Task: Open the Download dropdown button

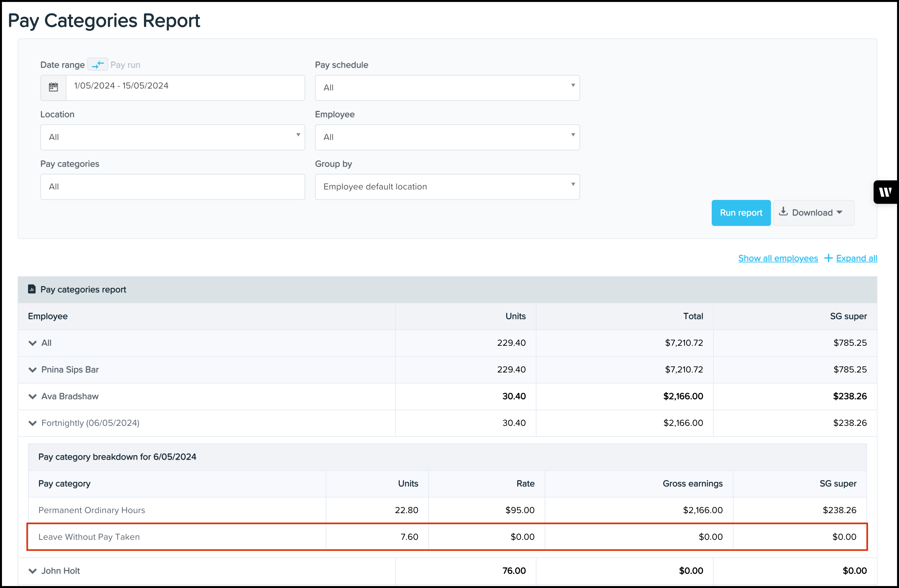Action: coord(813,213)
